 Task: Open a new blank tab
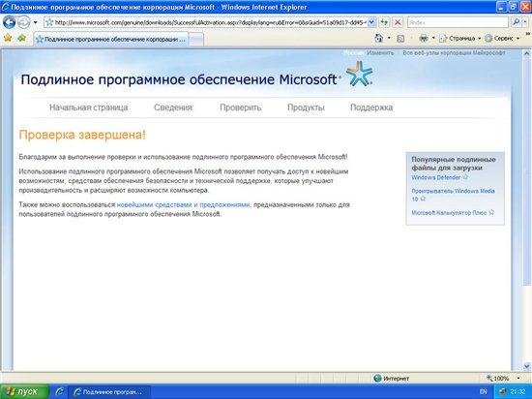pos(196,40)
